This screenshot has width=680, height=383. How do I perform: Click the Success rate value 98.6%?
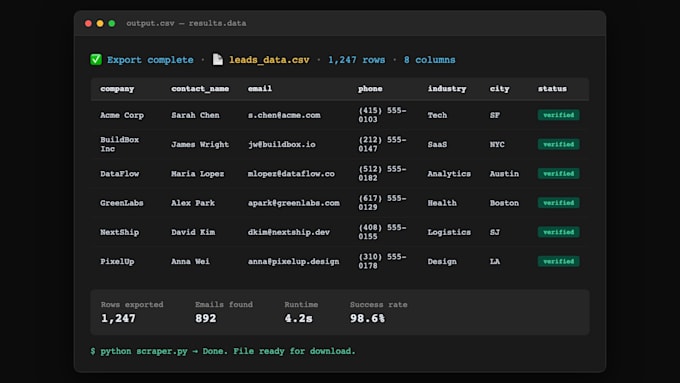click(367, 318)
